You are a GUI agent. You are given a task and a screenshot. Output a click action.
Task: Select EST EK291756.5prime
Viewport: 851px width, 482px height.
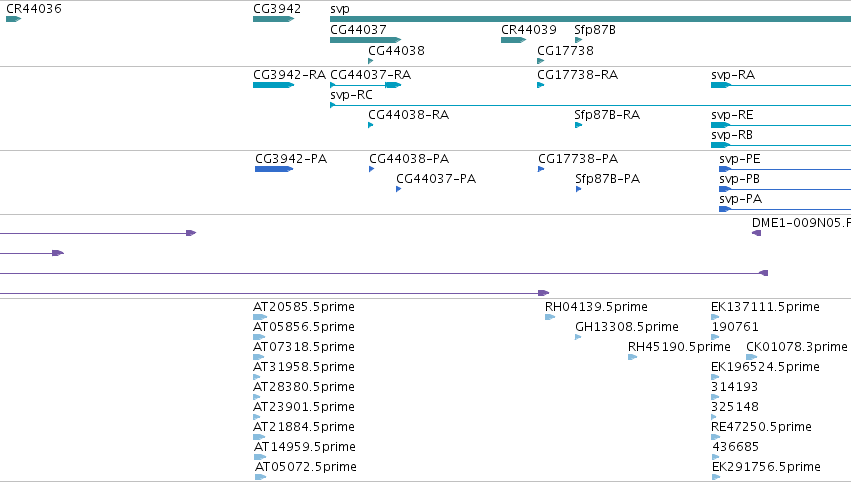(716, 477)
